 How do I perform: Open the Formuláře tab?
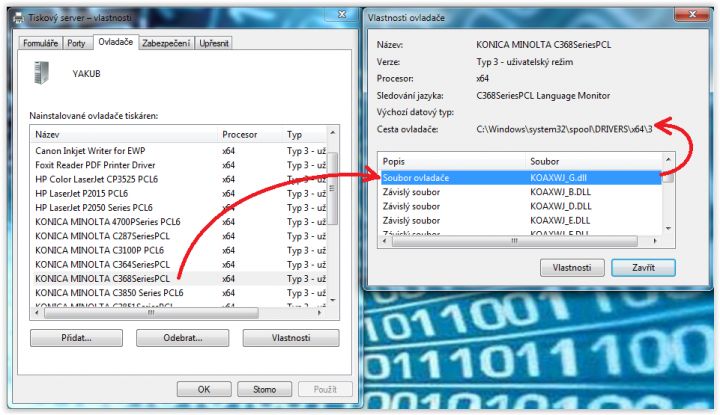click(x=40, y=43)
